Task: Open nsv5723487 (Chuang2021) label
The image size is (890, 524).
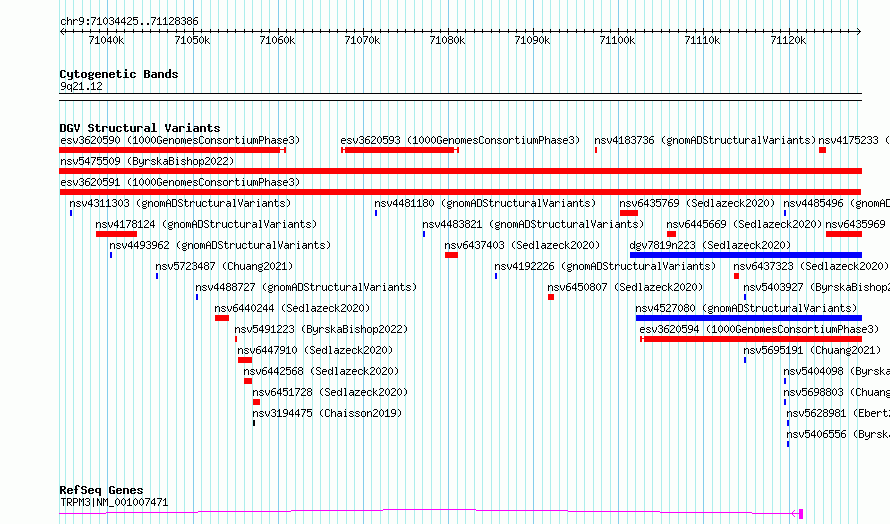Action: [224, 266]
